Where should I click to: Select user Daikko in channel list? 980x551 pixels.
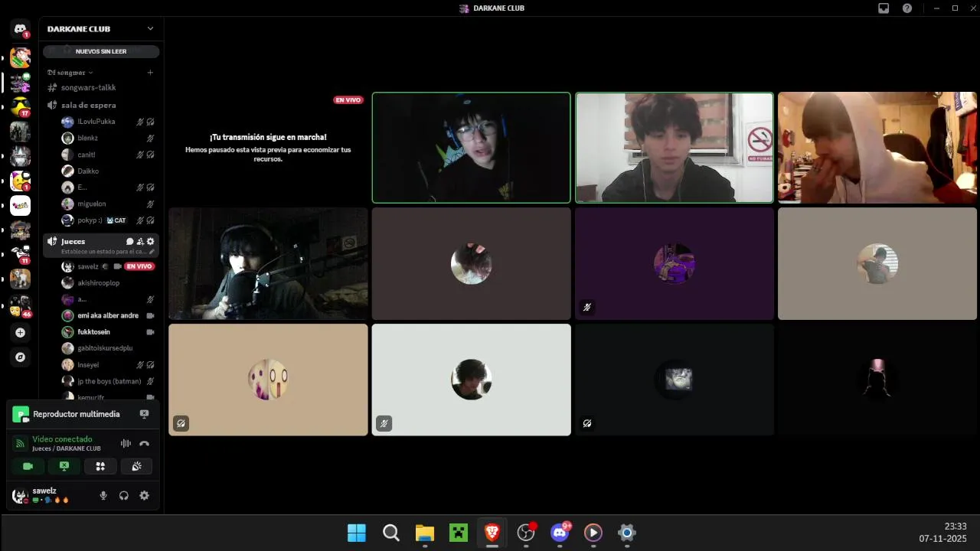coord(108,171)
